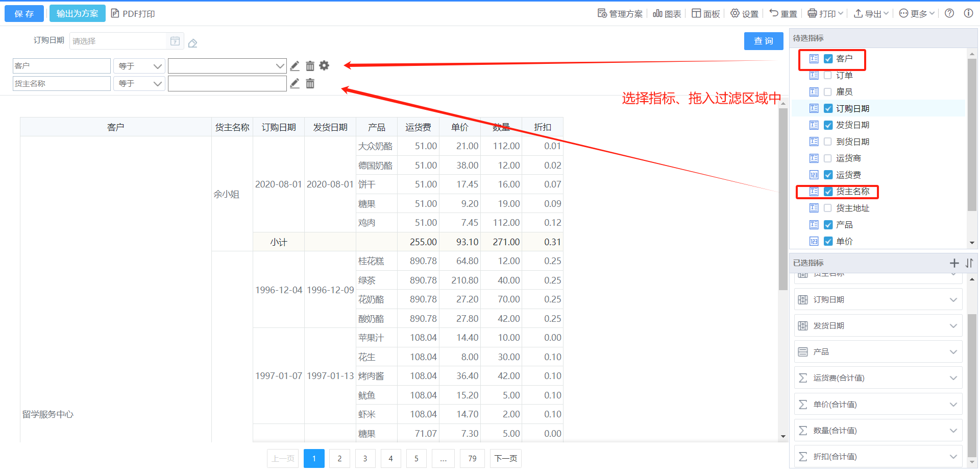Screen dimensions: 980x471
Task: Open the 导出 export menu
Action: 871,14
